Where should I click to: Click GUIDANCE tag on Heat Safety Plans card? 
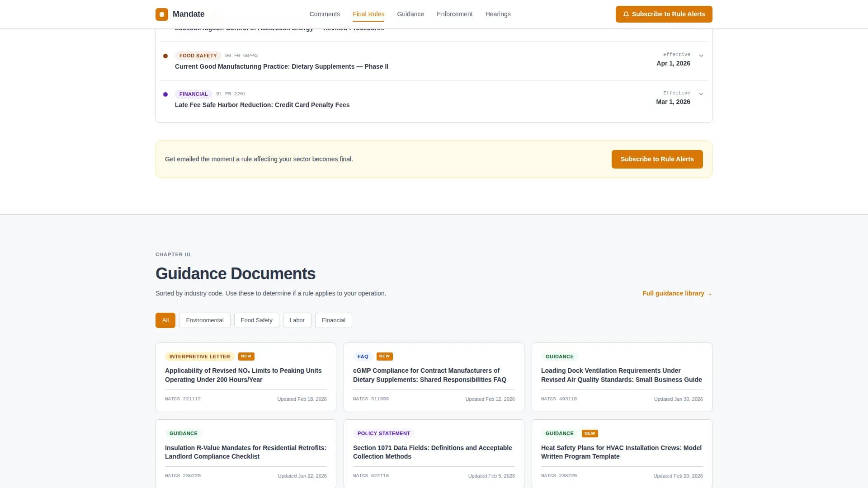(559, 433)
